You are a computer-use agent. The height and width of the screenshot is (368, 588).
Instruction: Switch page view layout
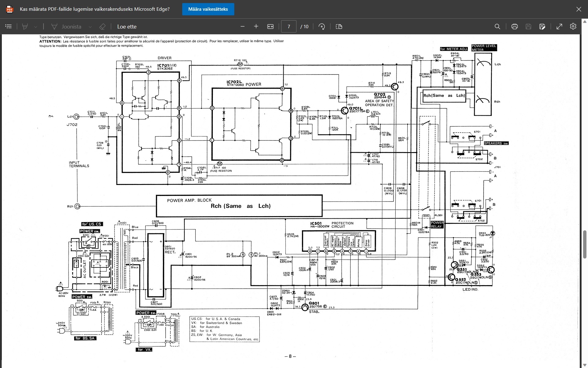click(x=339, y=26)
